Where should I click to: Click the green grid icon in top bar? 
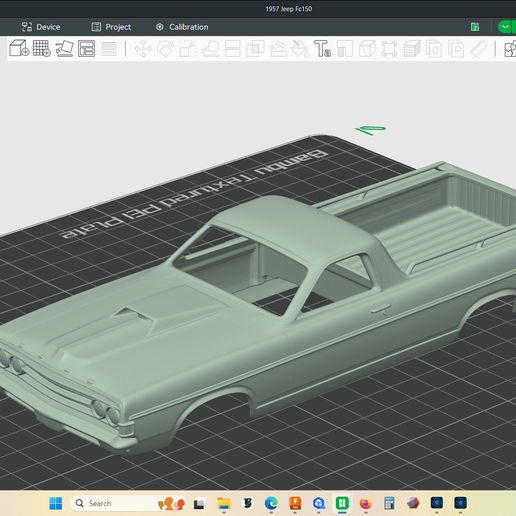(475, 27)
